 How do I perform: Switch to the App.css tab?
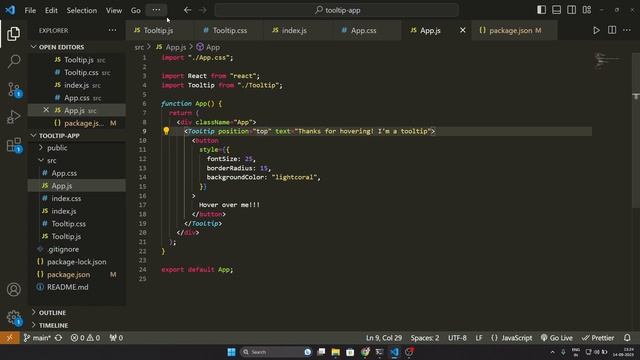(x=363, y=30)
